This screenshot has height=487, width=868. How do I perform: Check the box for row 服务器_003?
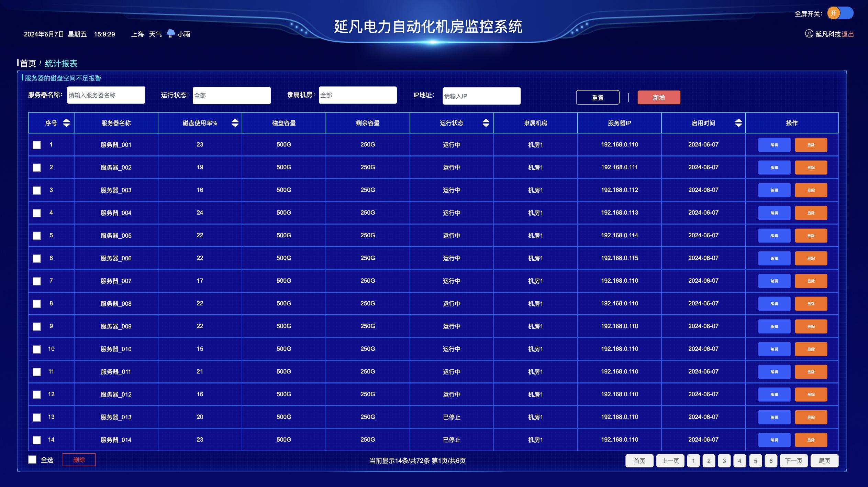pos(37,190)
